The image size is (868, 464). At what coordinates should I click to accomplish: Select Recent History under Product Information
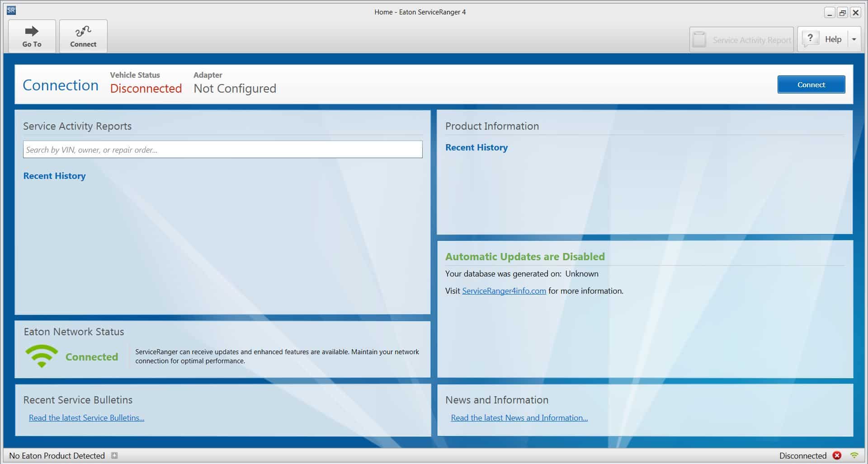tap(476, 147)
